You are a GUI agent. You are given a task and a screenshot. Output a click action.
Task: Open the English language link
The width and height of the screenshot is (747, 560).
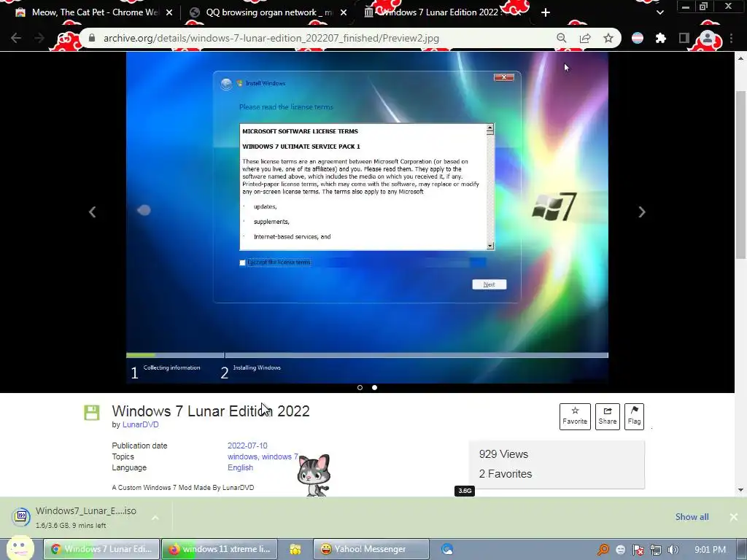(240, 467)
